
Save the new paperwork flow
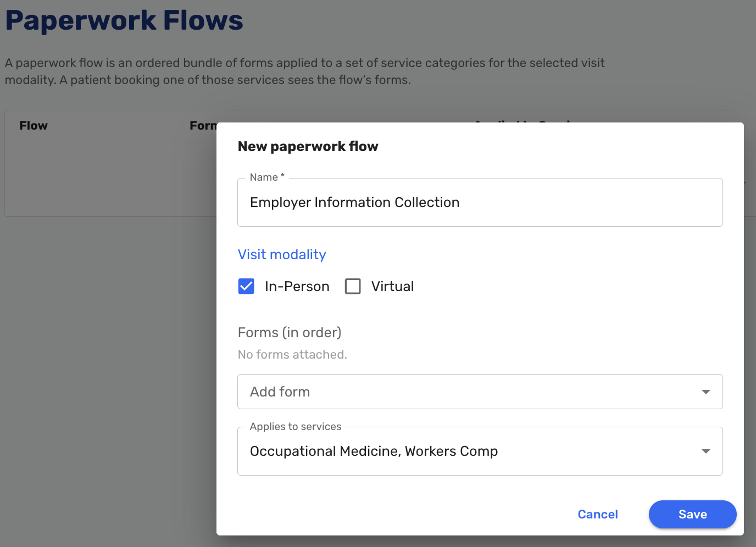pos(692,514)
